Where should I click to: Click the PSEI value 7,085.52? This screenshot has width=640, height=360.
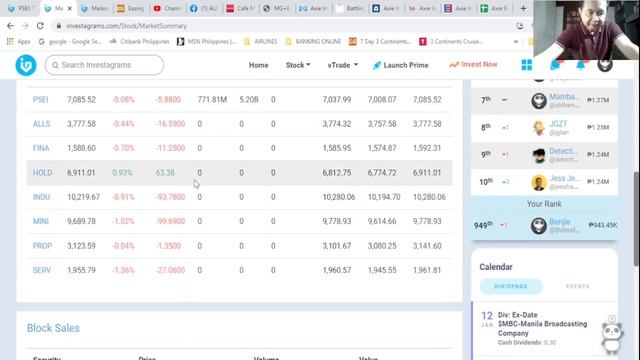click(81, 100)
